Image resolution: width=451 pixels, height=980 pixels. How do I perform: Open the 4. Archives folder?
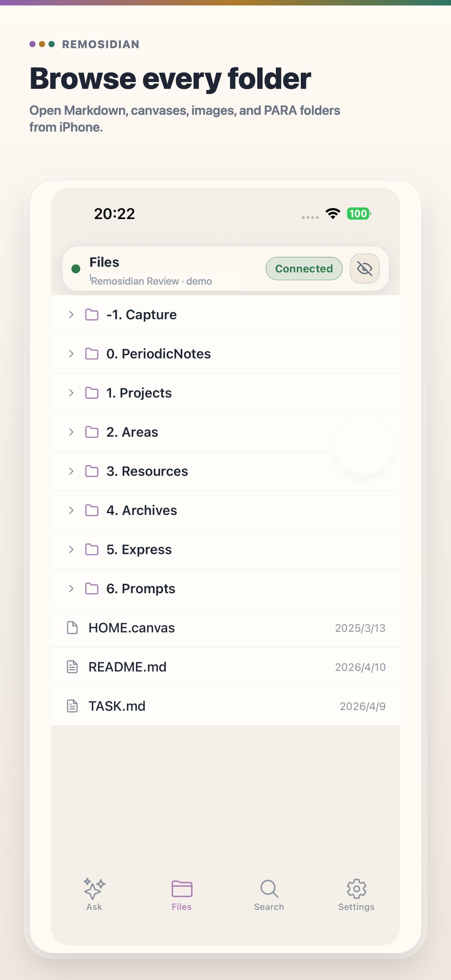coord(225,511)
